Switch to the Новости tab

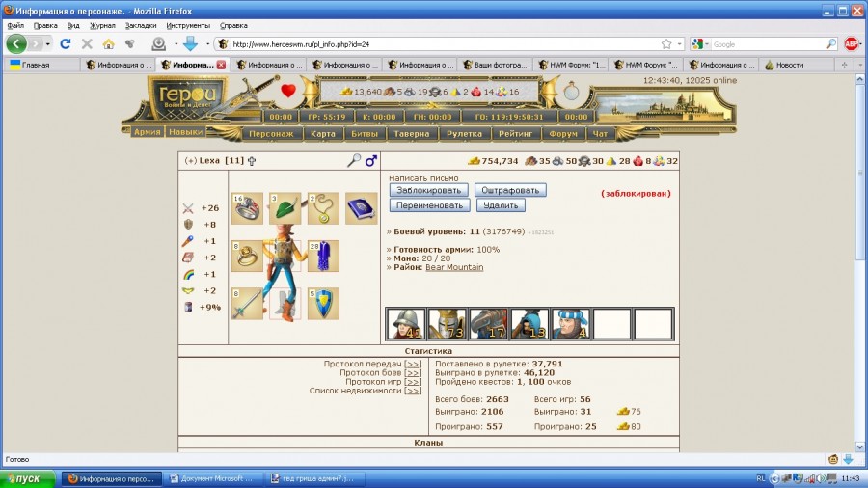[798, 65]
